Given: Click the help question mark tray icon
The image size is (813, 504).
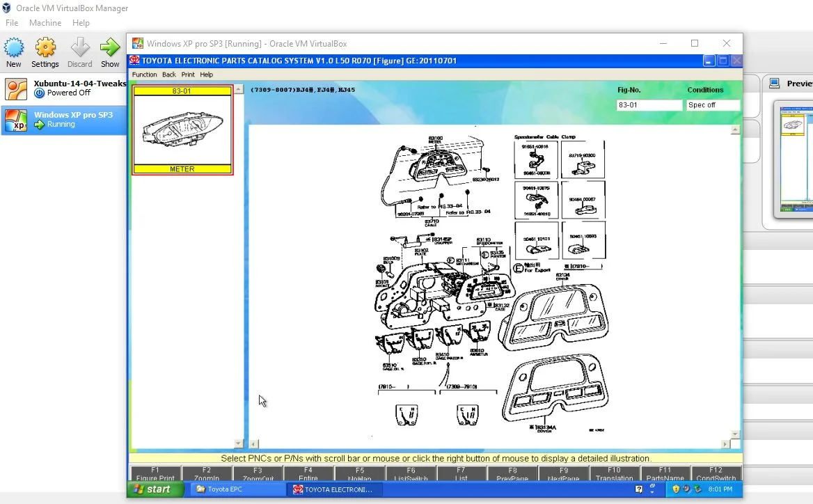Looking at the screenshot, I should (x=639, y=489).
